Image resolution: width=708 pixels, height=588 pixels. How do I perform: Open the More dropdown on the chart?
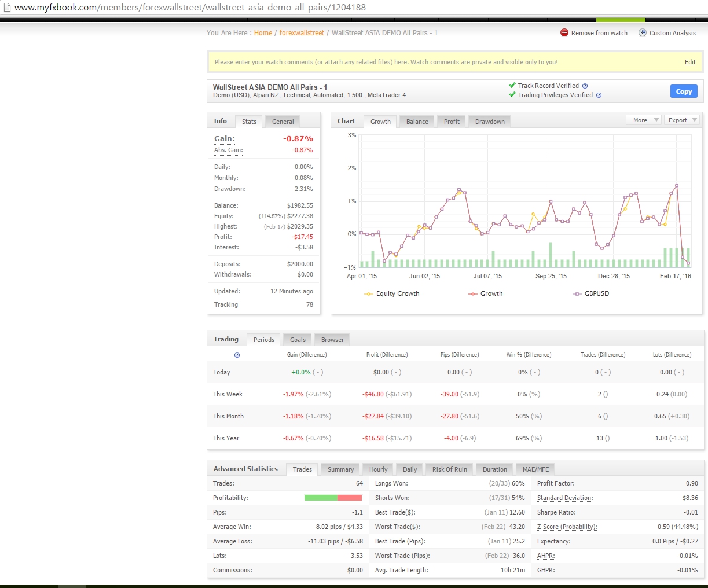tap(644, 120)
